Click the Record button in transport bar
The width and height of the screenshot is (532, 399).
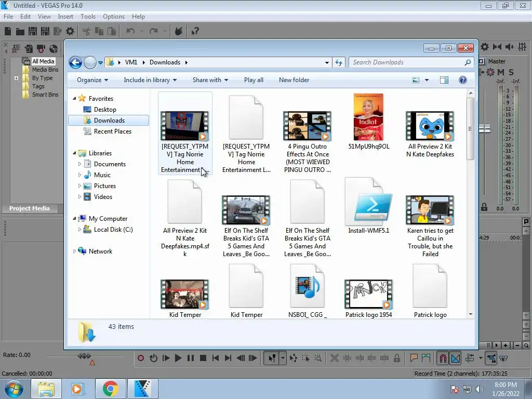pyautogui.click(x=141, y=358)
